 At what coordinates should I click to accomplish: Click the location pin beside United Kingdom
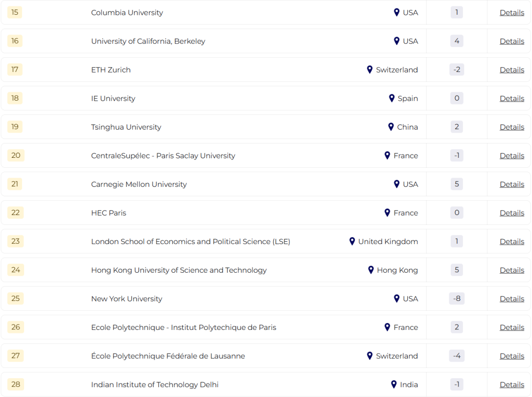[x=352, y=241]
